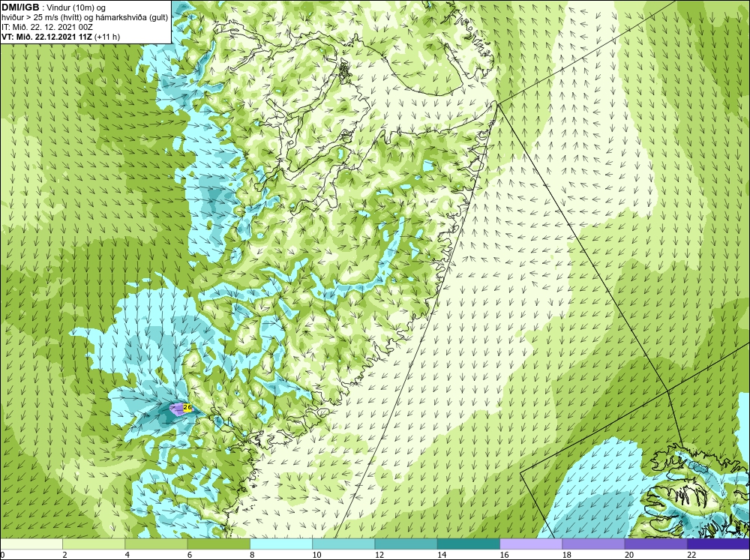Click the '(+11 h)' forecast offset text
This screenshot has height=560, width=750.
(x=107, y=37)
